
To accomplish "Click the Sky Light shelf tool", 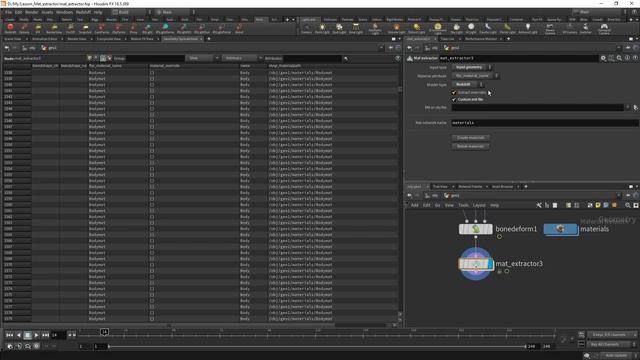I will (456, 28).
